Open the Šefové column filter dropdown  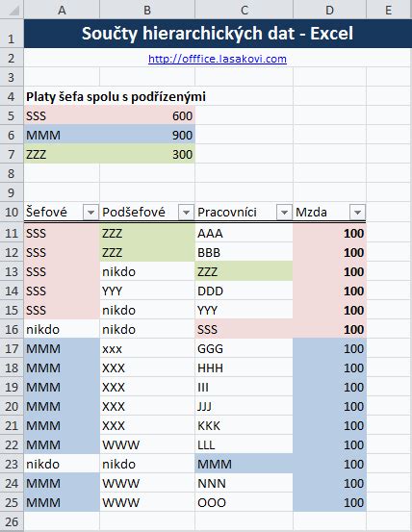tap(90, 213)
